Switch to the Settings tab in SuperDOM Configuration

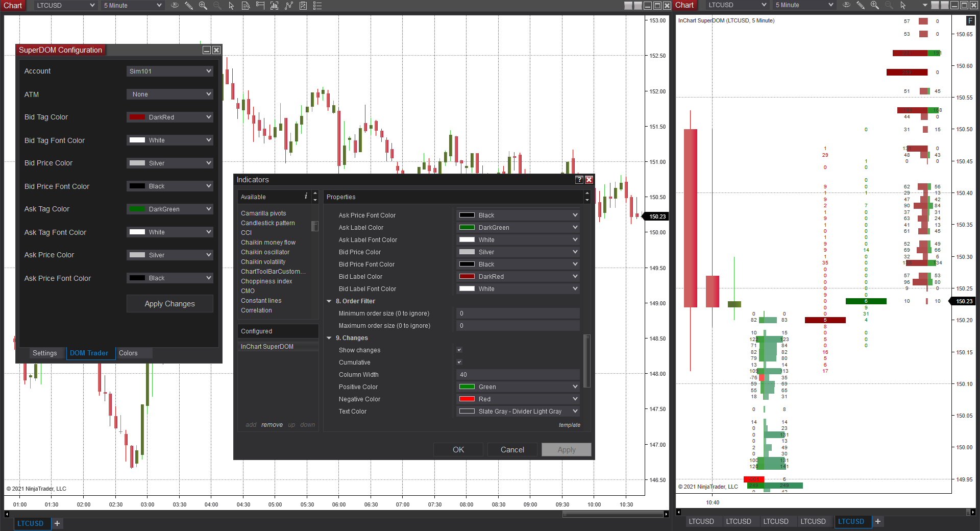45,353
